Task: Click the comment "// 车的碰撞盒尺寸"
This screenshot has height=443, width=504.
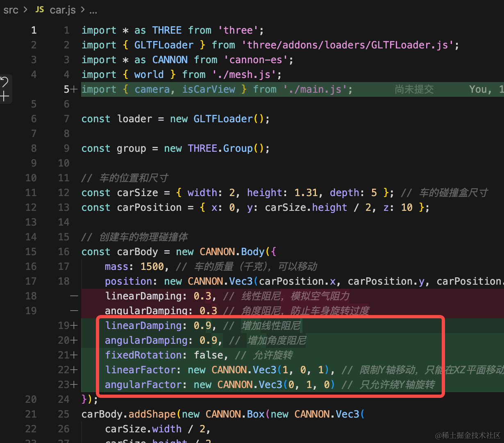Action: (x=444, y=193)
